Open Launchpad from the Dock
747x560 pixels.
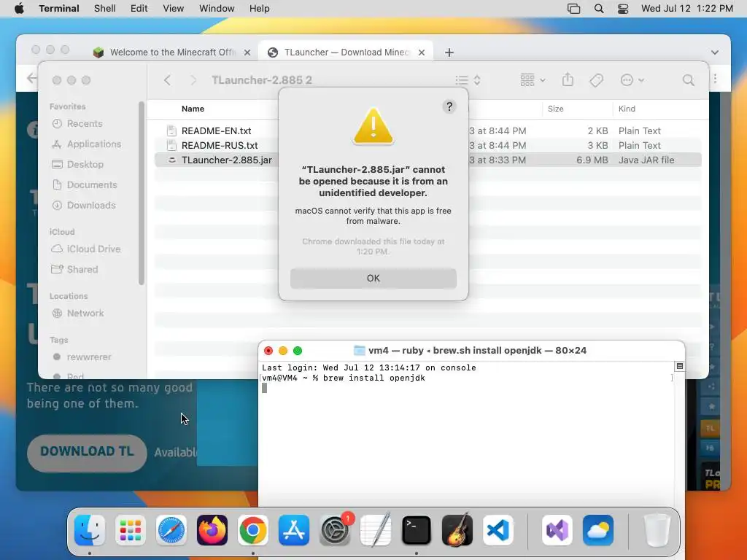(x=131, y=530)
